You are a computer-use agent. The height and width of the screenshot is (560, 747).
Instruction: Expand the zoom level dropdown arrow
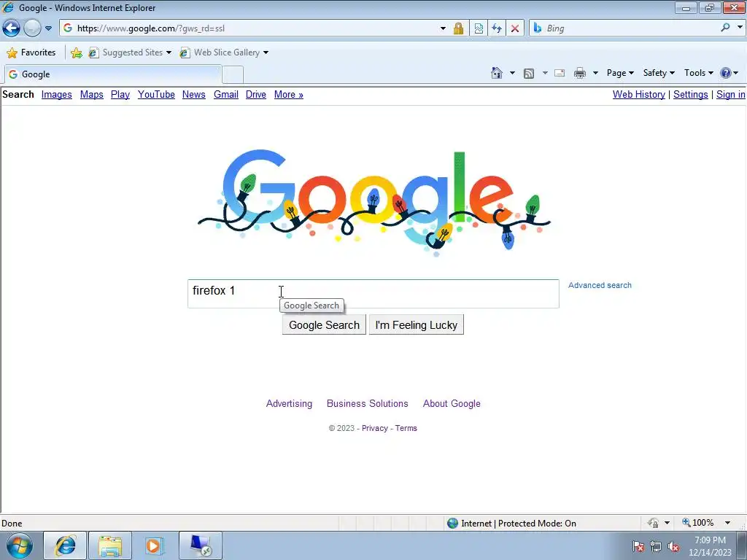click(727, 523)
